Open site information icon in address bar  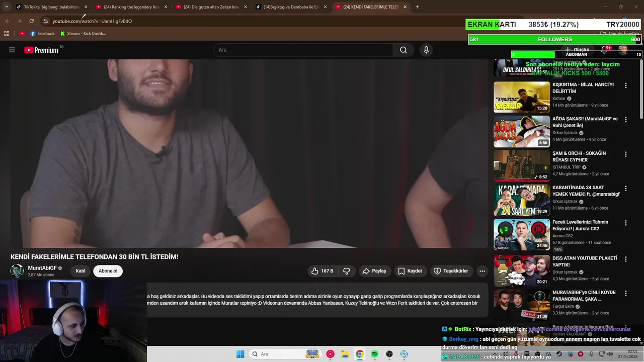click(46, 21)
